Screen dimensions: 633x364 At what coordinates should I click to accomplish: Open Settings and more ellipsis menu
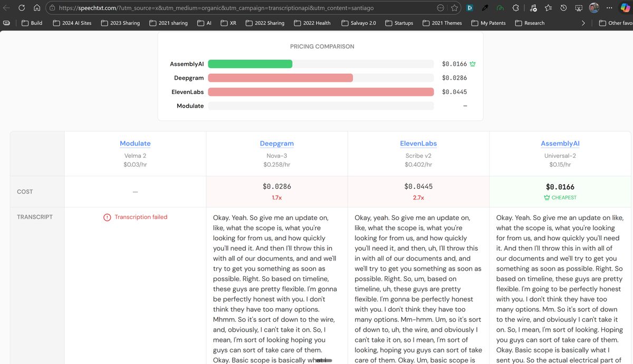(x=609, y=8)
